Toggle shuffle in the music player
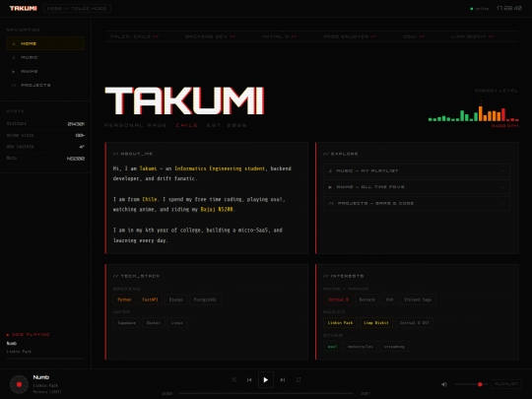 pyautogui.click(x=233, y=379)
